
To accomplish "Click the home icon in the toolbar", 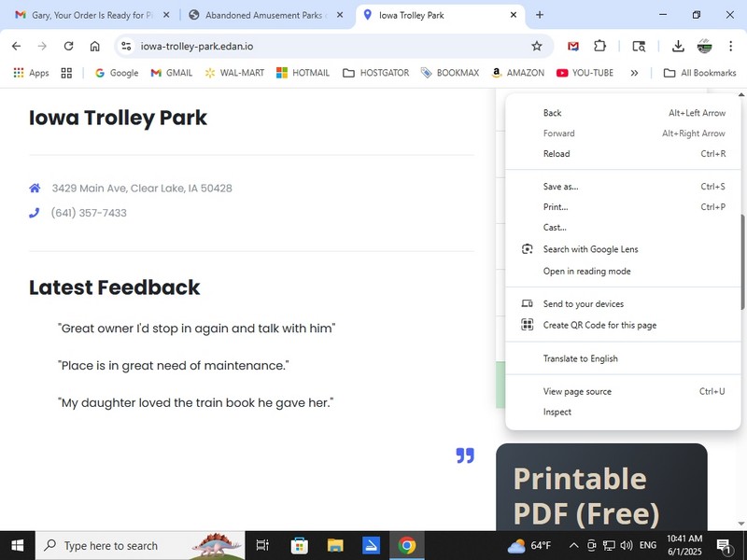I will point(94,46).
